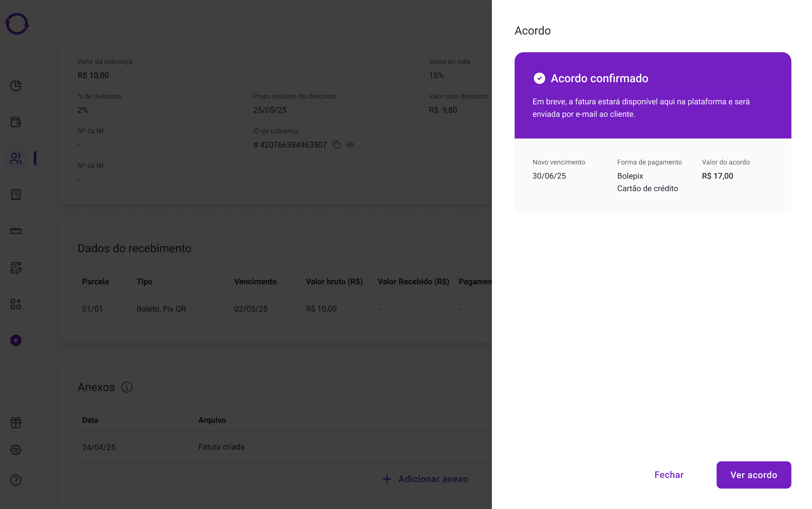812x509 pixels.
Task: Click the 30/06/25 new due date
Action: [x=549, y=176]
